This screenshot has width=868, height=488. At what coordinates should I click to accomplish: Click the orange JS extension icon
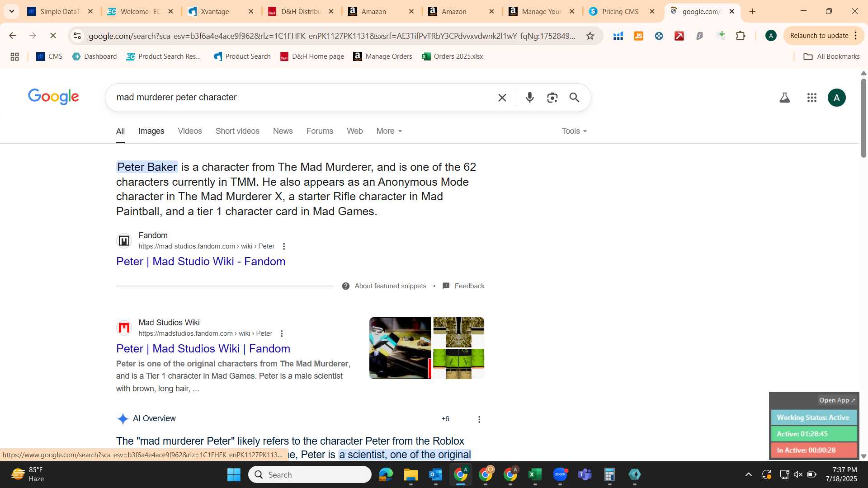coord(638,36)
